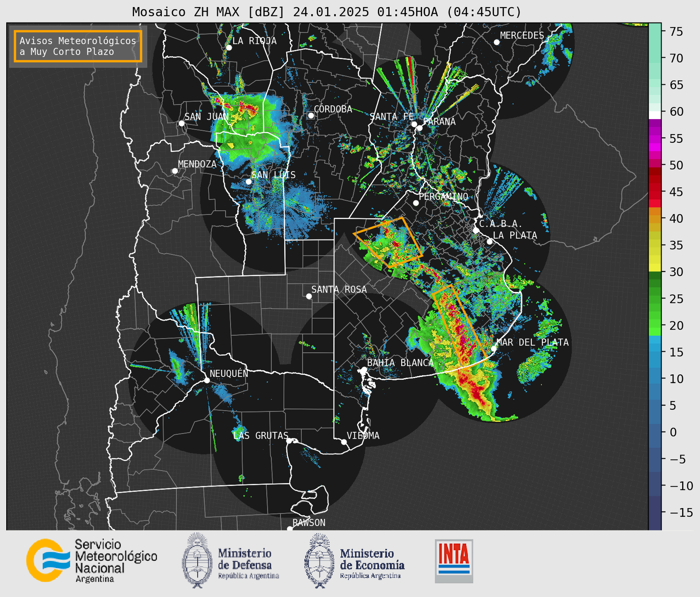The image size is (700, 597).
Task: Click the 5 dBZ colorbar tick label
Action: click(x=673, y=406)
